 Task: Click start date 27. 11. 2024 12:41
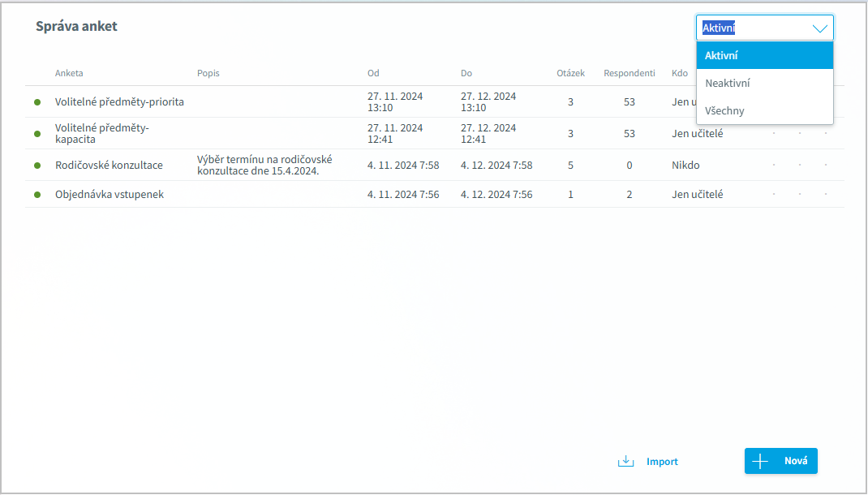click(x=395, y=133)
